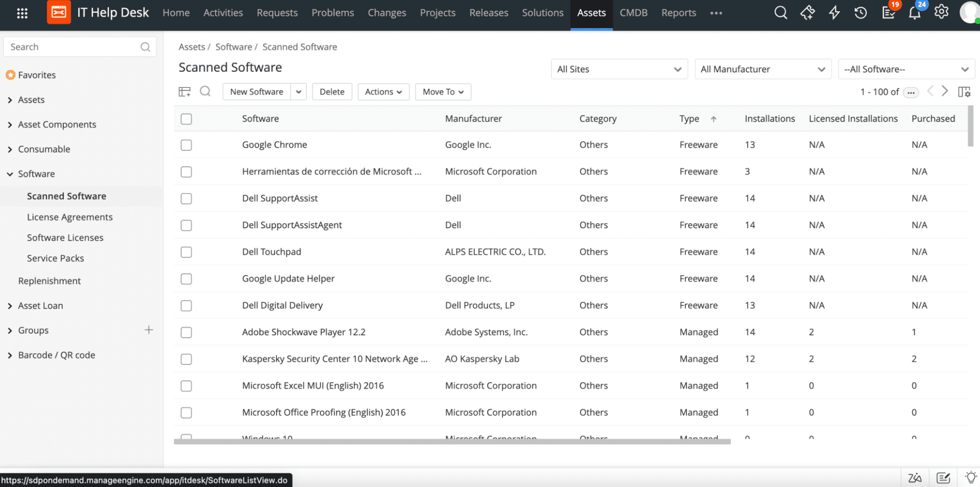Open the Software Licenses link in sidebar

[65, 237]
